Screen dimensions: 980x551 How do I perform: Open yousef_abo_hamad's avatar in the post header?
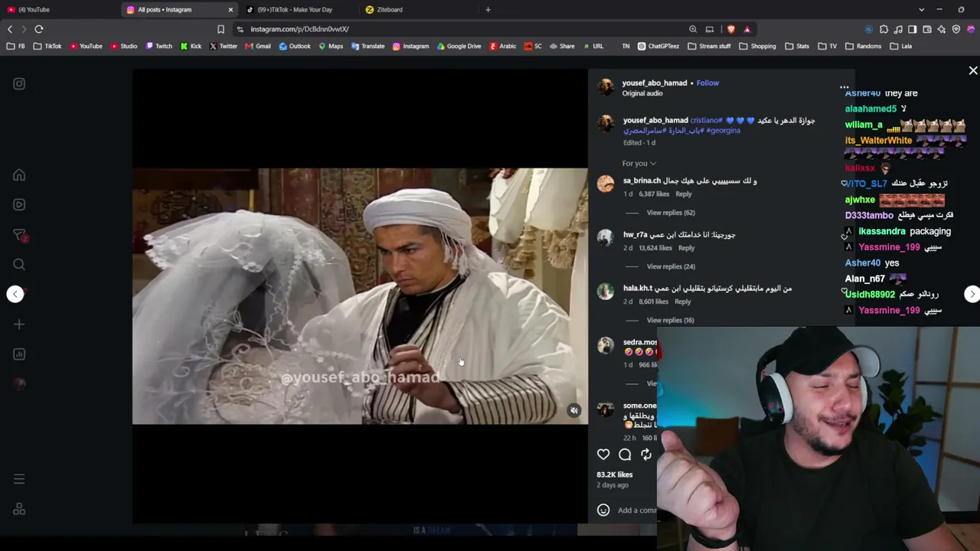606,87
